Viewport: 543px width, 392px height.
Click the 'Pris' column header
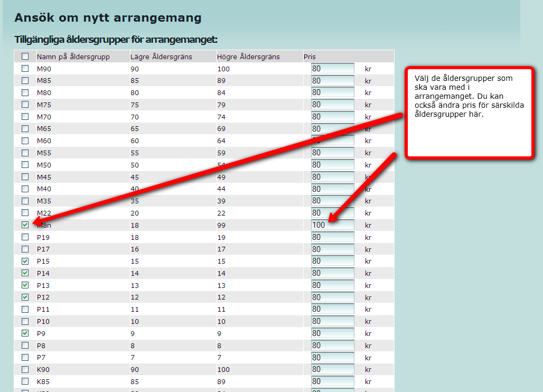[310, 57]
